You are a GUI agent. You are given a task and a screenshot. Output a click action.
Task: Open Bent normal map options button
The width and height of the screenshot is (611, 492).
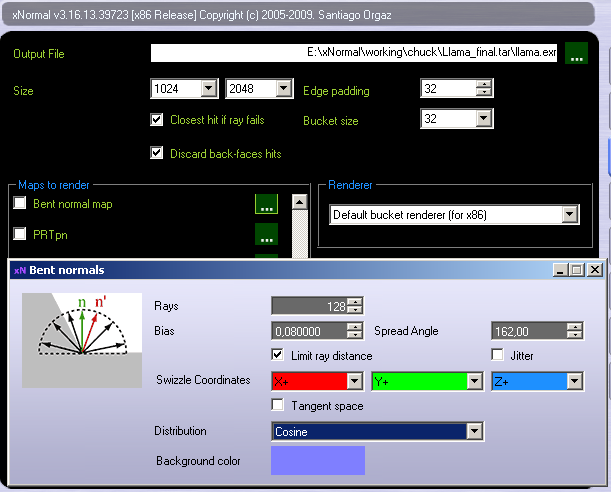(265, 205)
